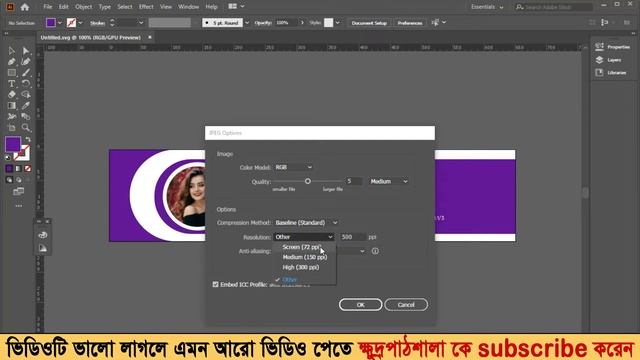This screenshot has height=360, width=640.
Task: Click default fill and stroke icon
Action: coord(8,157)
